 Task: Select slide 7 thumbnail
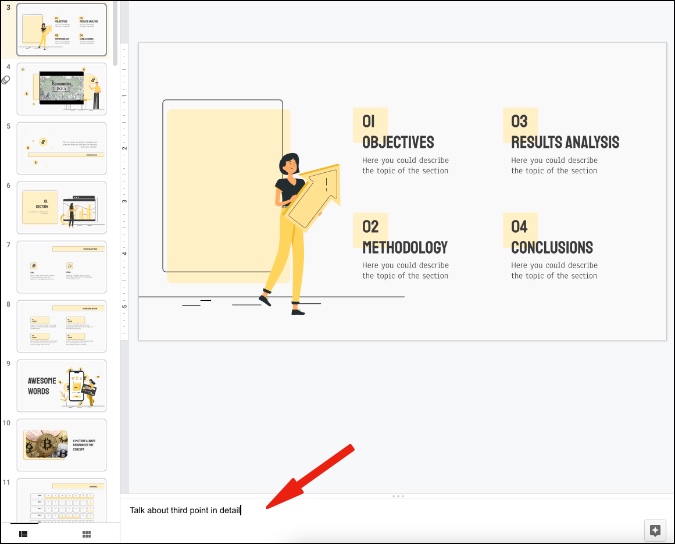pos(62,267)
